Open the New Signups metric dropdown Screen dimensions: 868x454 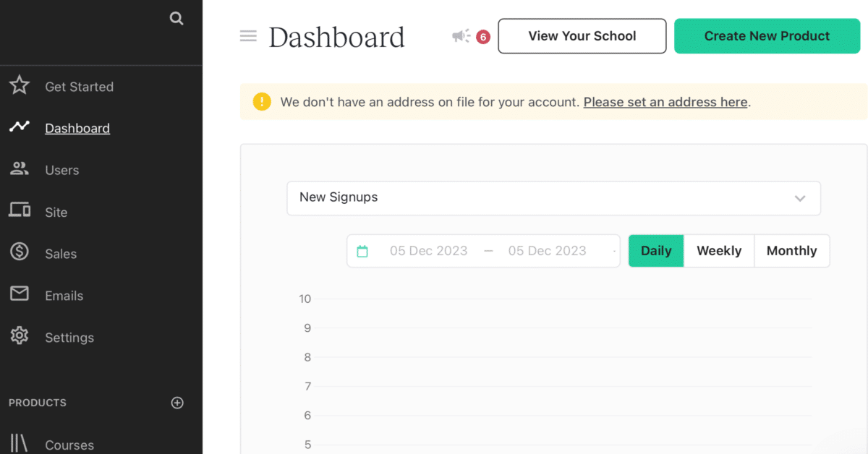[553, 197]
